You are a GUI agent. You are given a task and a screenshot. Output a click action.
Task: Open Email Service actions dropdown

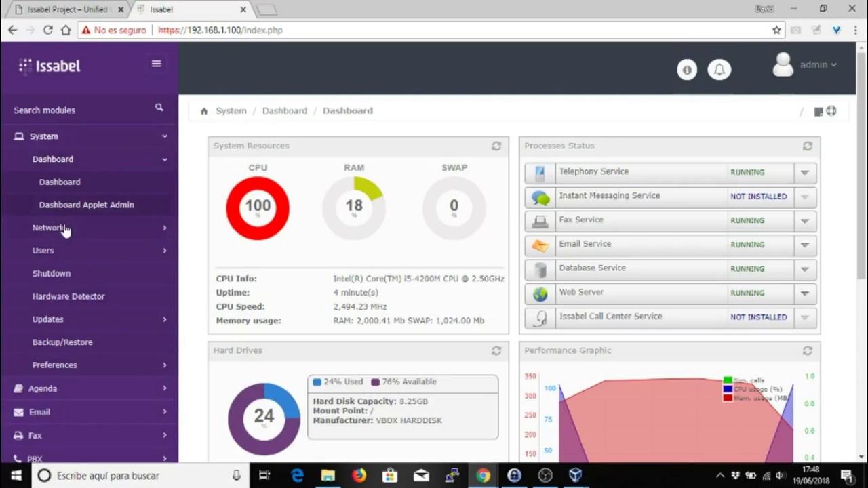click(805, 245)
